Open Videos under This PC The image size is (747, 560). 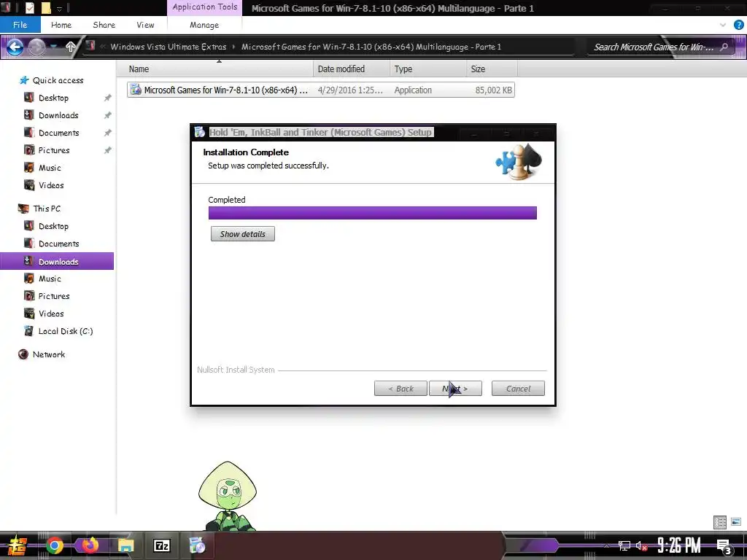click(x=51, y=314)
